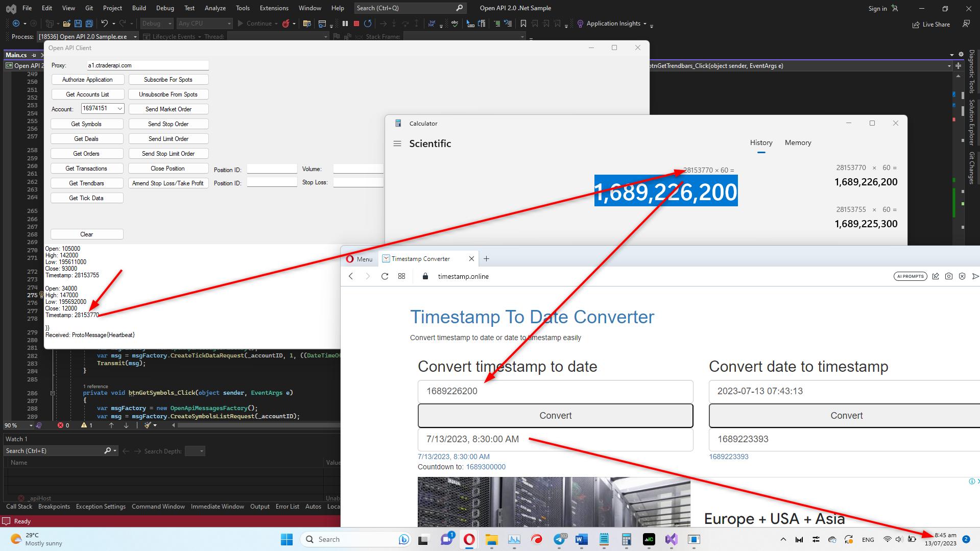This screenshot has width=980, height=551.
Task: Open File Explorer from the taskbar
Action: point(491,539)
